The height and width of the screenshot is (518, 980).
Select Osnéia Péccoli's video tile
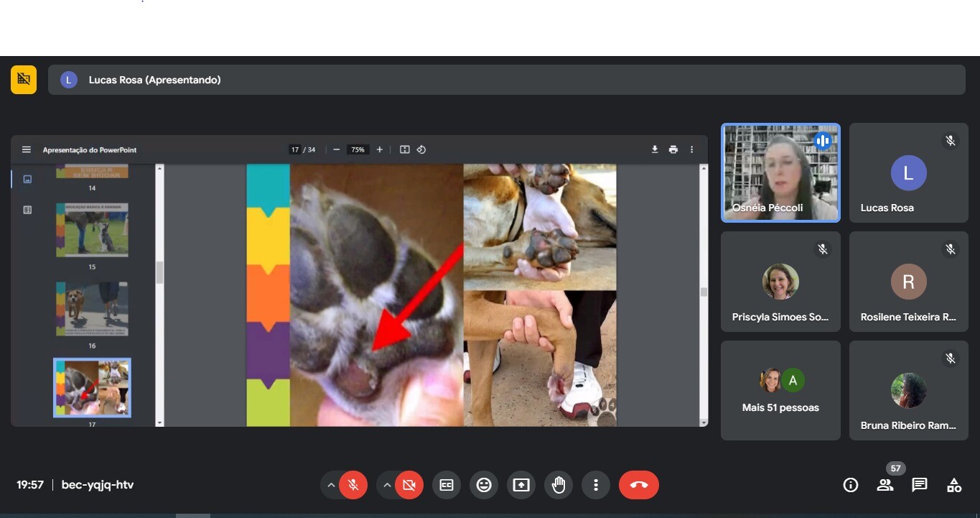[x=780, y=172]
